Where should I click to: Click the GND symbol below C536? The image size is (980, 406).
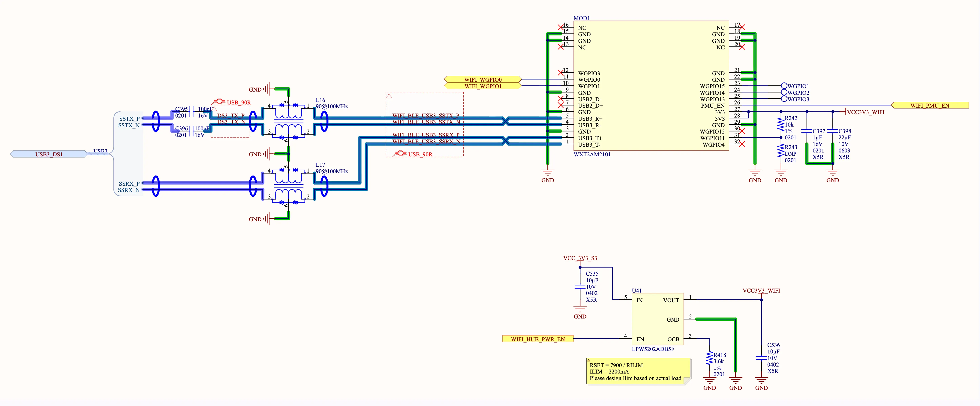[761, 383]
